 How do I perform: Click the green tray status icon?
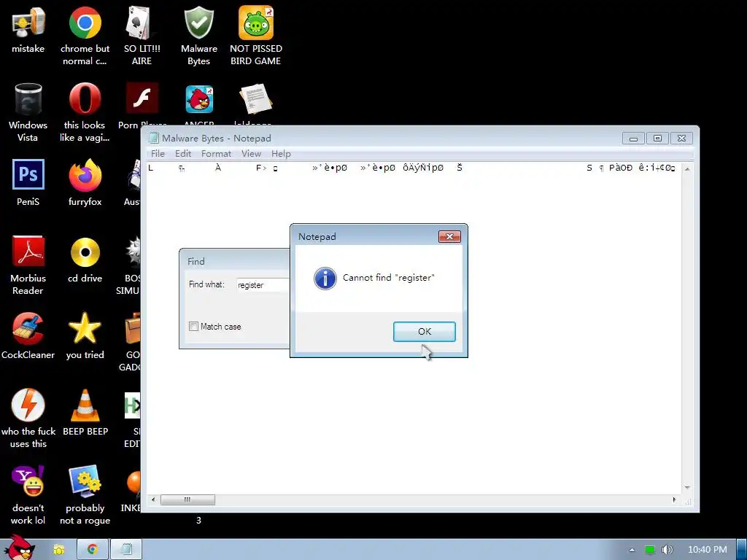[x=650, y=550]
